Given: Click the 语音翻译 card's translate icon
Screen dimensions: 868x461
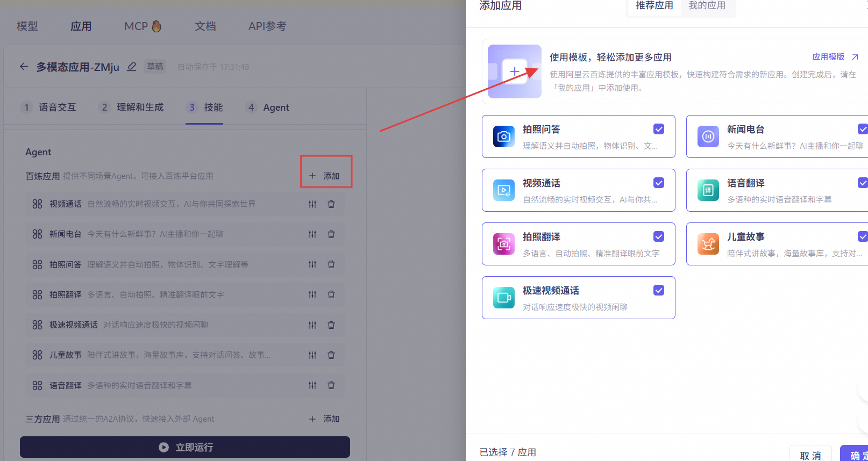Looking at the screenshot, I should pyautogui.click(x=708, y=190).
